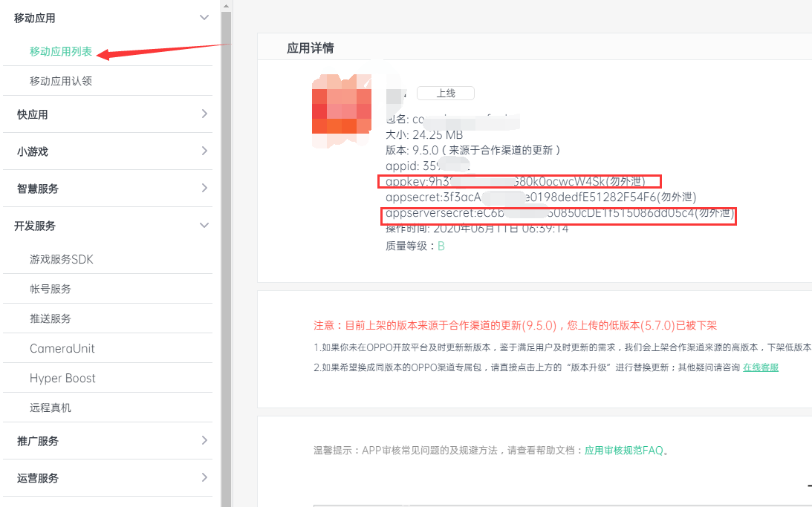This screenshot has width=812, height=507.
Task: Click the appid line
Action: pyautogui.click(x=427, y=166)
